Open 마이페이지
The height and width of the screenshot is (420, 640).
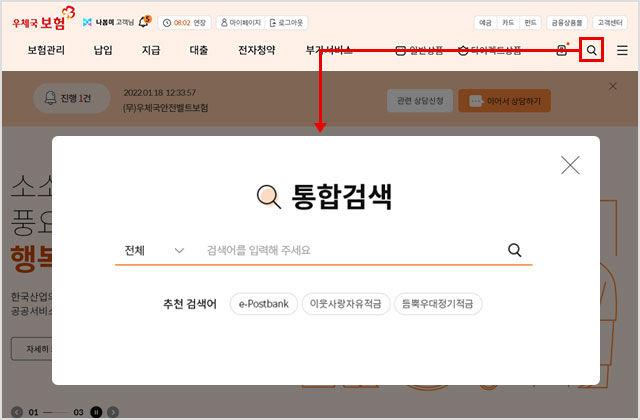click(241, 22)
